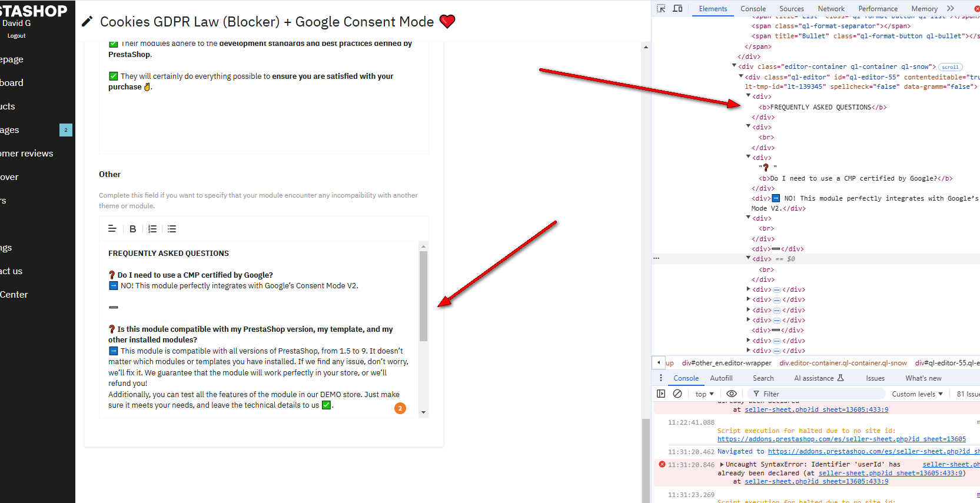Activate the DevTools inspect element picker

(661, 8)
